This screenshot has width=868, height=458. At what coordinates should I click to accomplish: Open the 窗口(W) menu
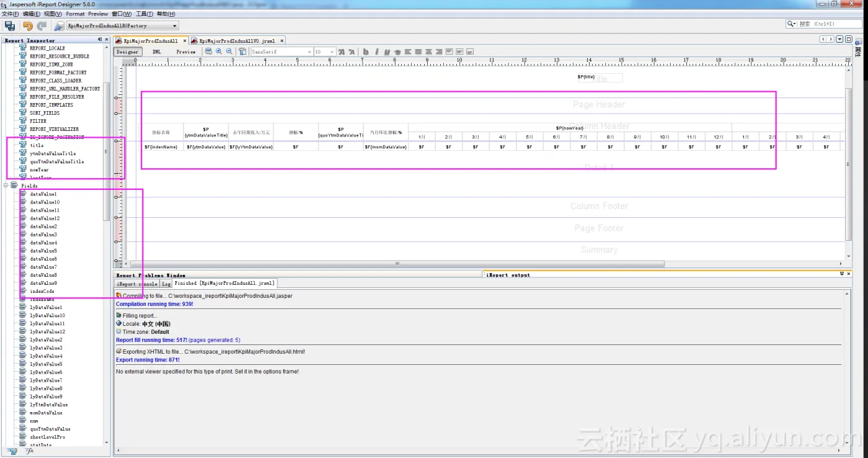[122, 14]
